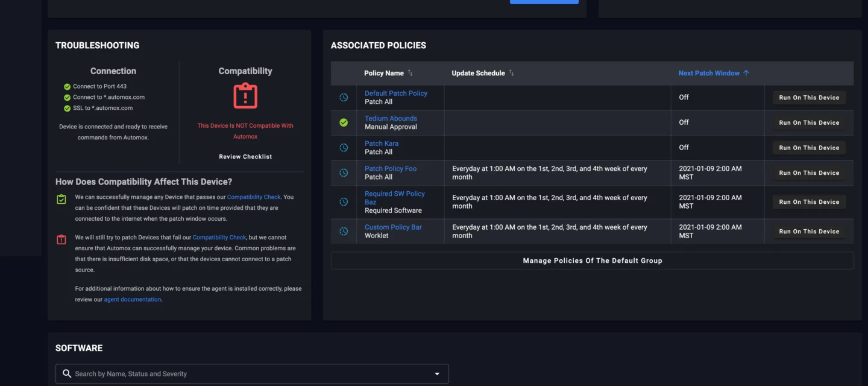This screenshot has width=868, height=386.
Task: Toggle Next Patch Window sort arrow
Action: pyautogui.click(x=746, y=73)
